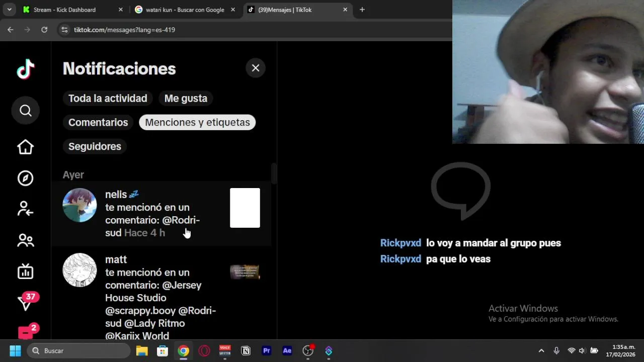This screenshot has height=362, width=644.
Task: Show hidden system tray icons
Action: (541, 351)
